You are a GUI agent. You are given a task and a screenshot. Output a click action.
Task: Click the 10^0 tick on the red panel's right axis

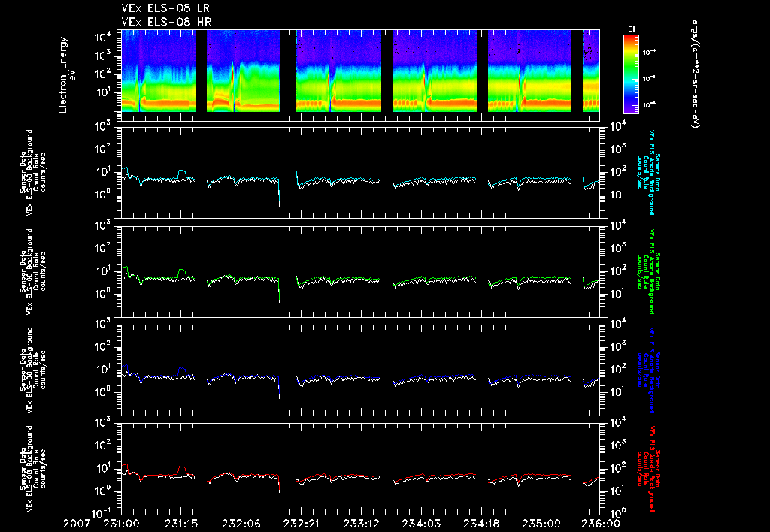[x=617, y=512]
